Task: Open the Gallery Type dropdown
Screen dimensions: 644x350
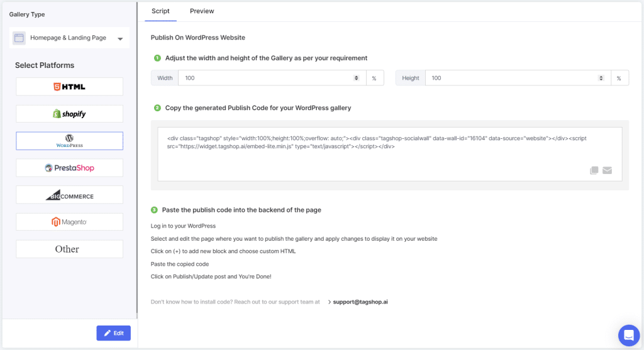Action: 69,38
